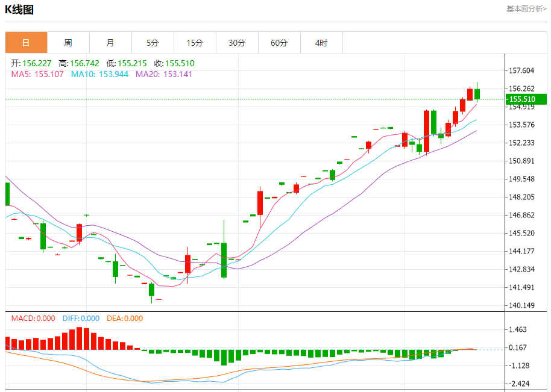Switch to the 4时 timeframe tab
Image resolution: width=551 pixels, height=392 pixels.
321,43
